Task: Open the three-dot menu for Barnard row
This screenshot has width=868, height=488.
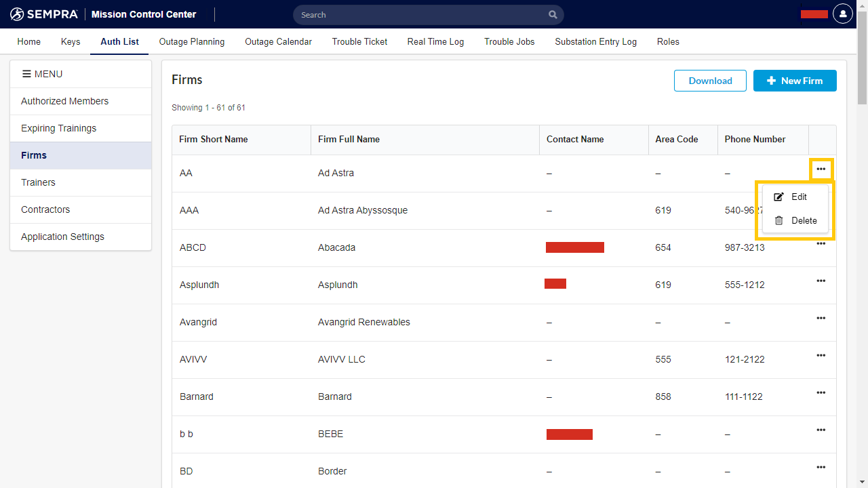Action: [x=821, y=392]
